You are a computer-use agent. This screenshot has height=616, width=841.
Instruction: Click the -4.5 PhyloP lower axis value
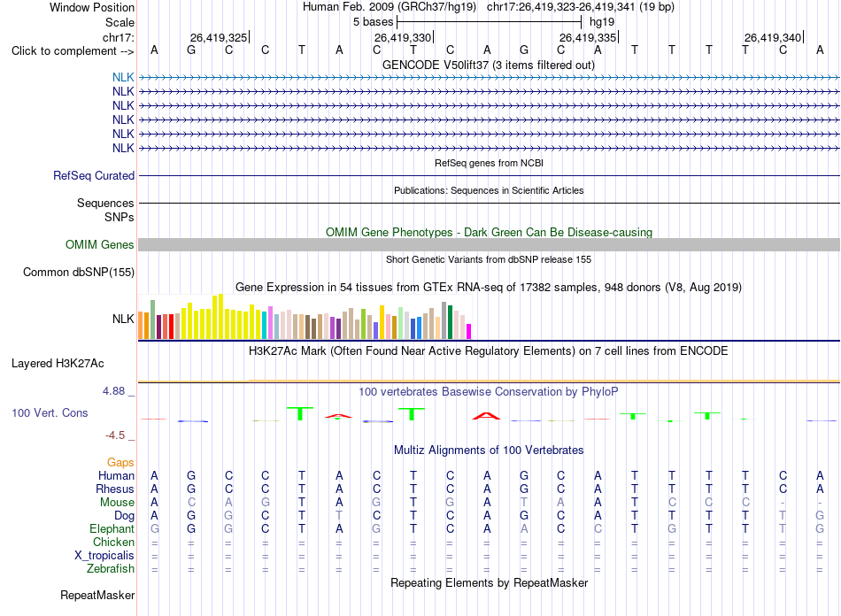coord(115,435)
